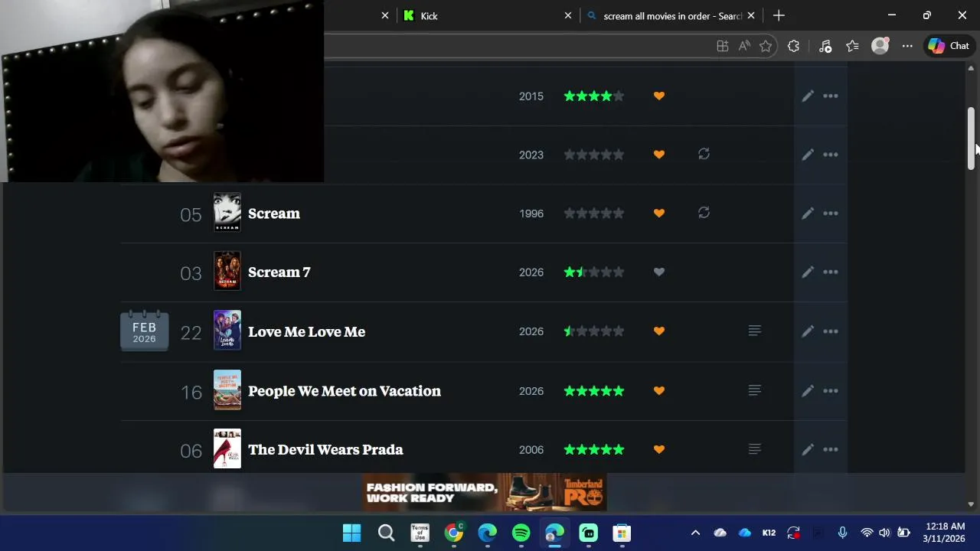Change Love Me Love Me star rating
The height and width of the screenshot is (551, 980).
(x=594, y=331)
